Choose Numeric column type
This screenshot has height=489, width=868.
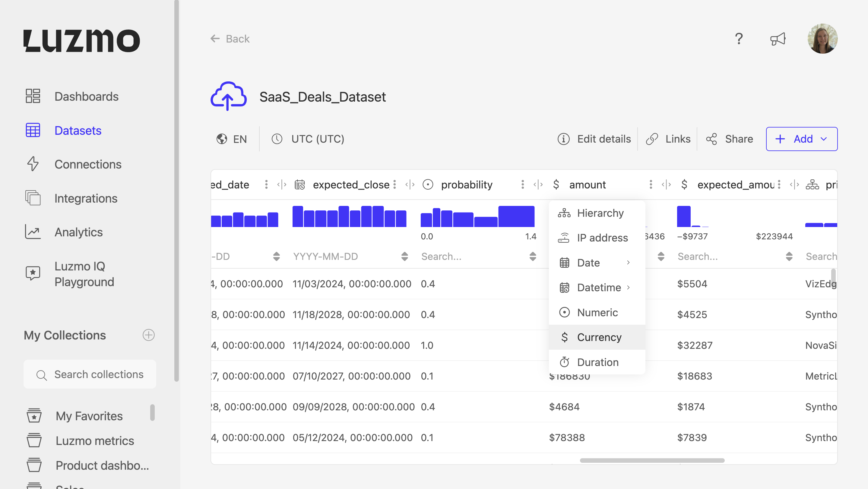click(x=597, y=313)
